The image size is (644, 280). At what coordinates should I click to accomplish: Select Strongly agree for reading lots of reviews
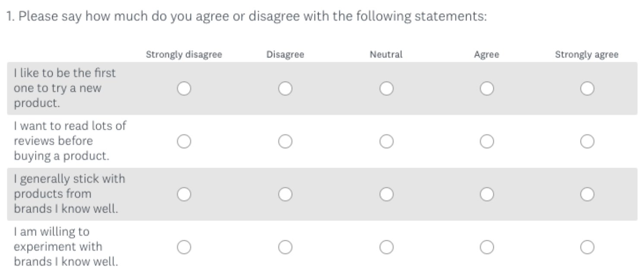(x=587, y=140)
